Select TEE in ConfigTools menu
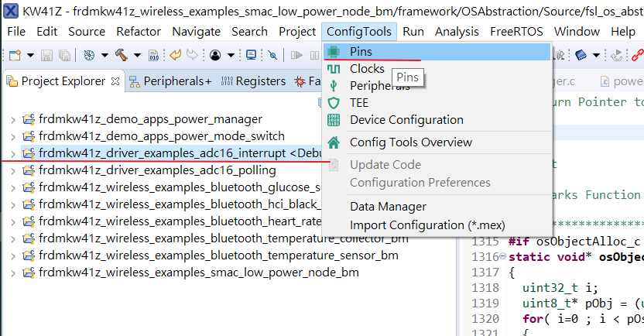 pyautogui.click(x=437, y=103)
